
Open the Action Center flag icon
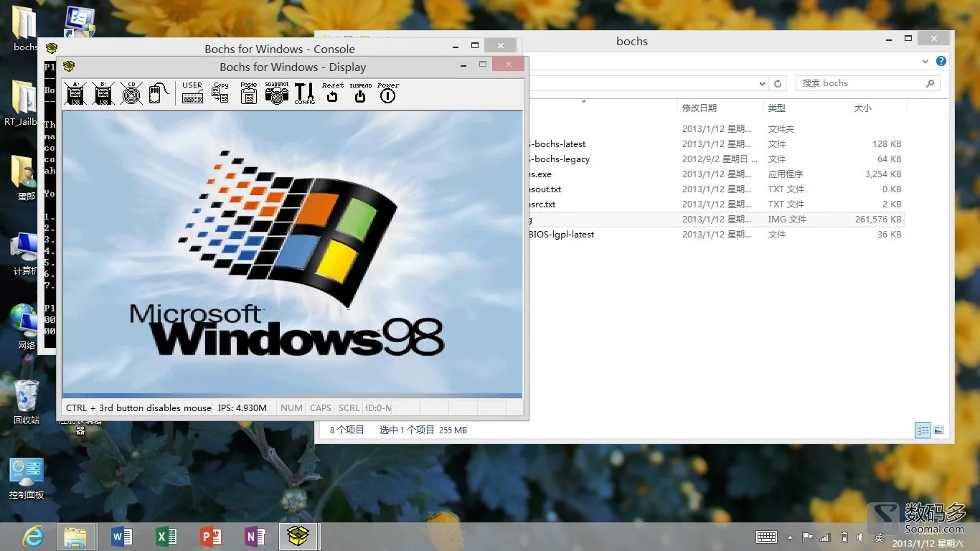click(807, 537)
